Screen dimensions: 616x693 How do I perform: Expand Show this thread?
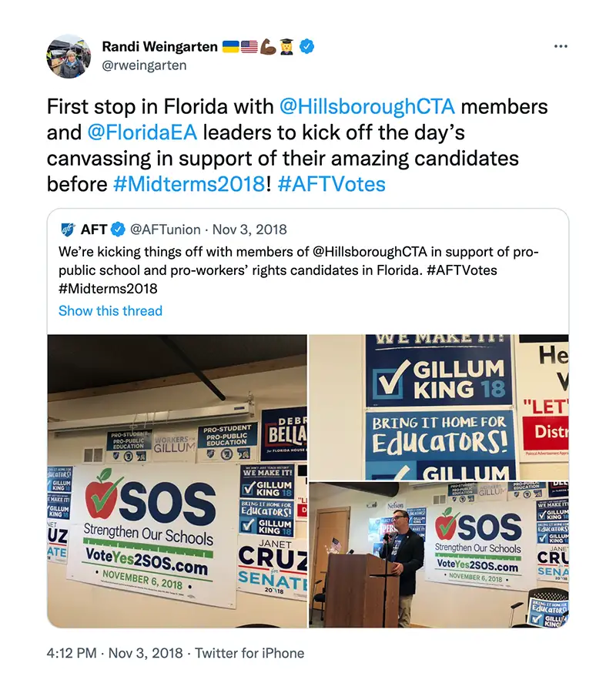110,311
